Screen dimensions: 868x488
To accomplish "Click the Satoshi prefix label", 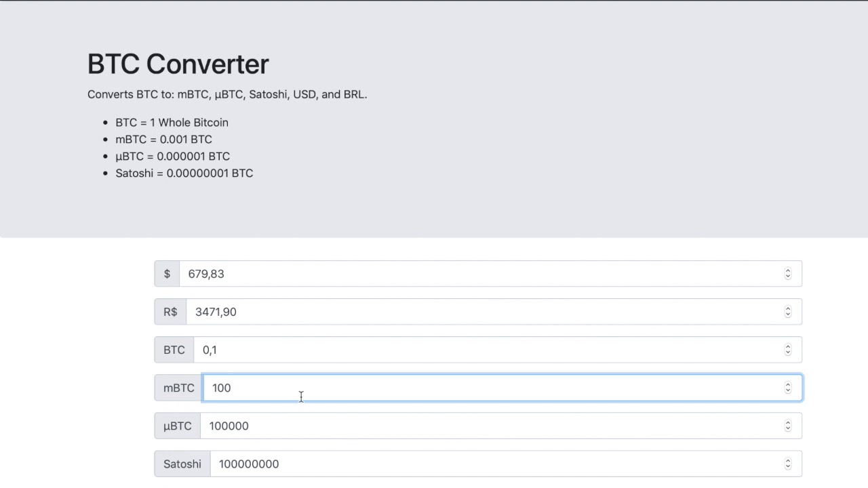I will (x=182, y=464).
